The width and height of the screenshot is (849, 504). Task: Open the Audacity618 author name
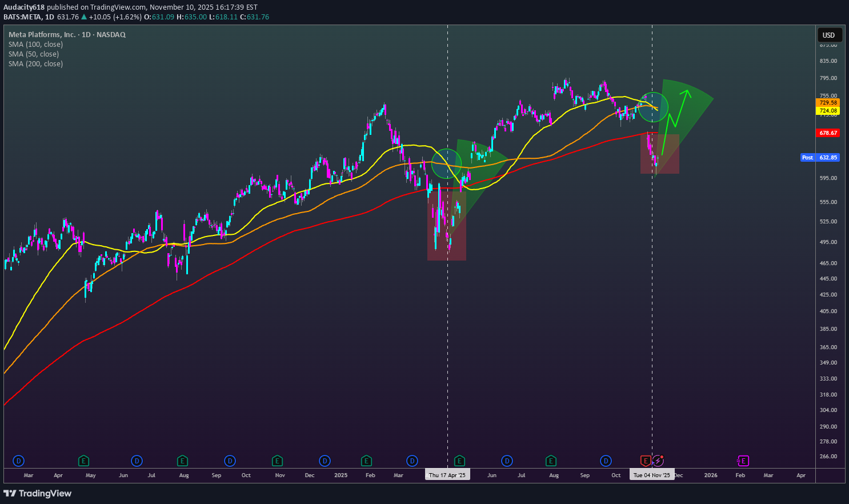pos(24,7)
